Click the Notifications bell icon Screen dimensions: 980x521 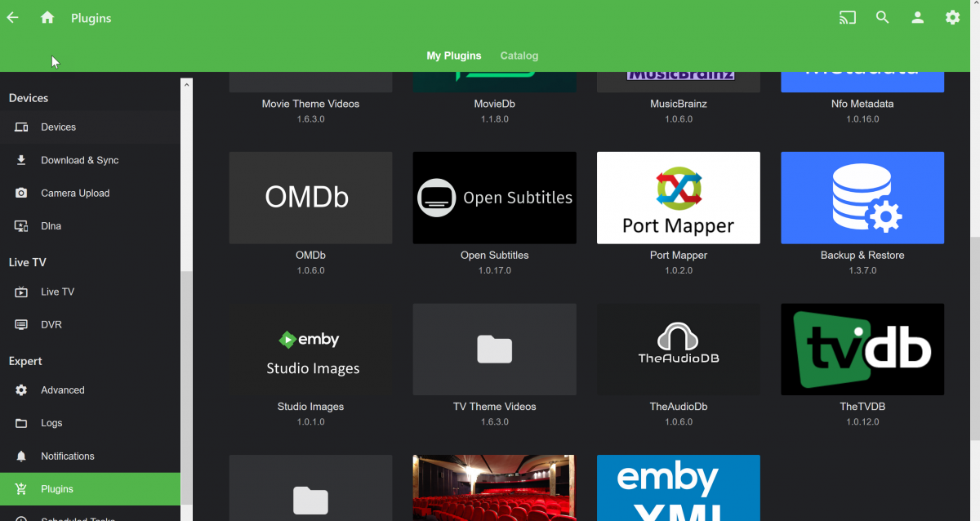click(x=22, y=456)
